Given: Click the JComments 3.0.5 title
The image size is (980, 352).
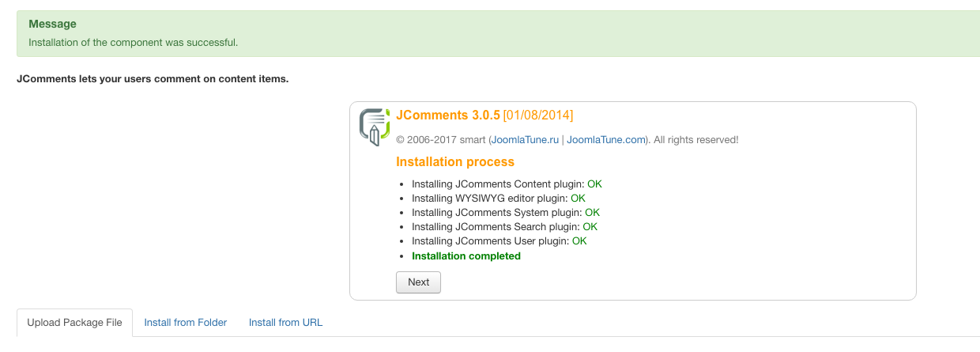Looking at the screenshot, I should pyautogui.click(x=447, y=115).
